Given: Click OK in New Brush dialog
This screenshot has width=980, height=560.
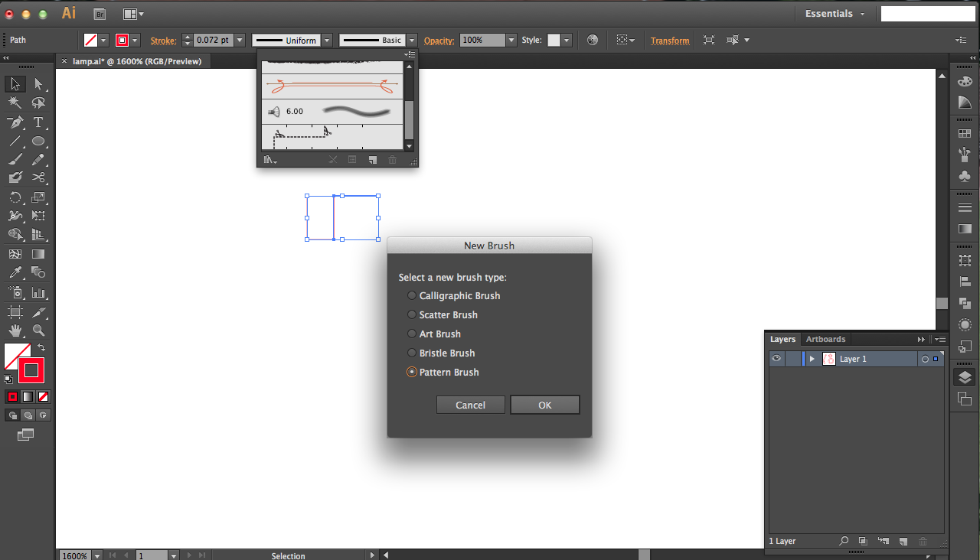Looking at the screenshot, I should coord(544,405).
